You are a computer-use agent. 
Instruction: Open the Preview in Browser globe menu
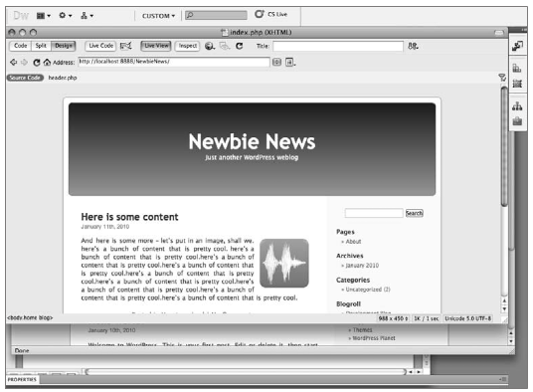(x=210, y=46)
